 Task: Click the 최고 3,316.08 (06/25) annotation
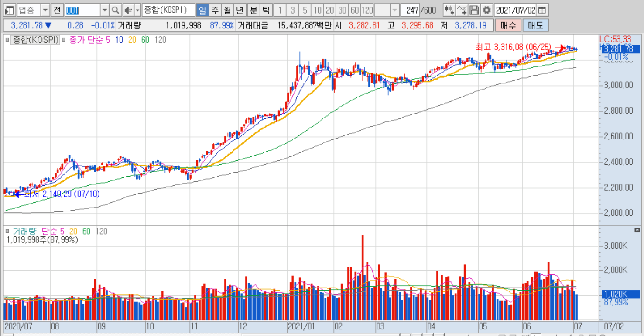tap(514, 47)
